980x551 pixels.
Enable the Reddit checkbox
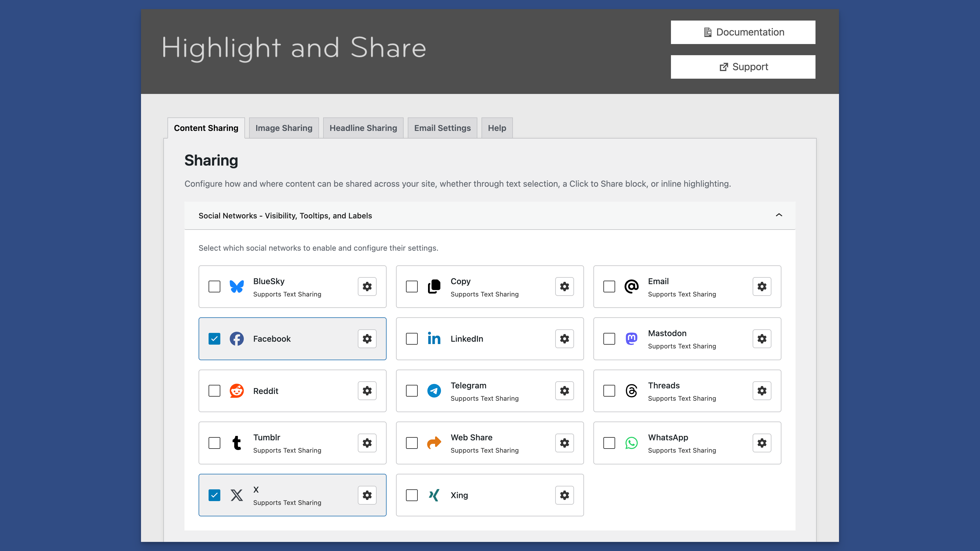214,390
